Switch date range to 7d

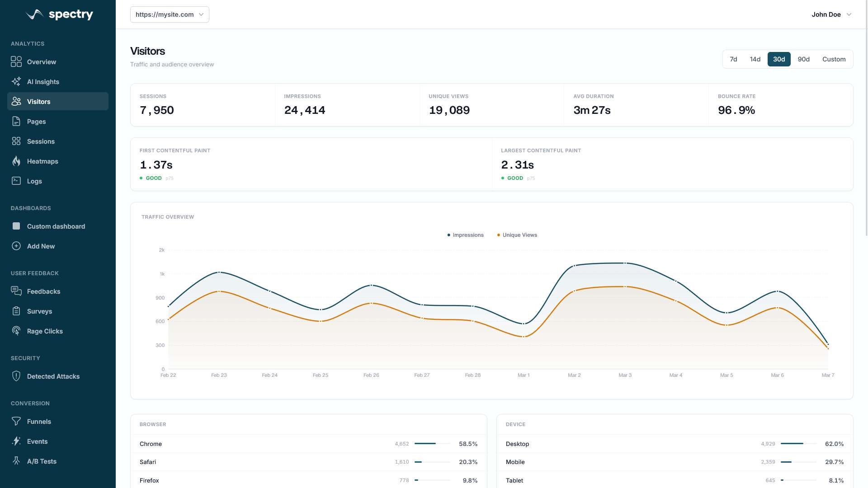tap(733, 59)
